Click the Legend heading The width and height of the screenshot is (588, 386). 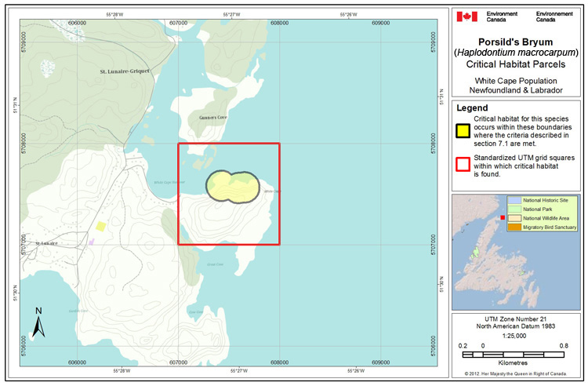(x=473, y=108)
